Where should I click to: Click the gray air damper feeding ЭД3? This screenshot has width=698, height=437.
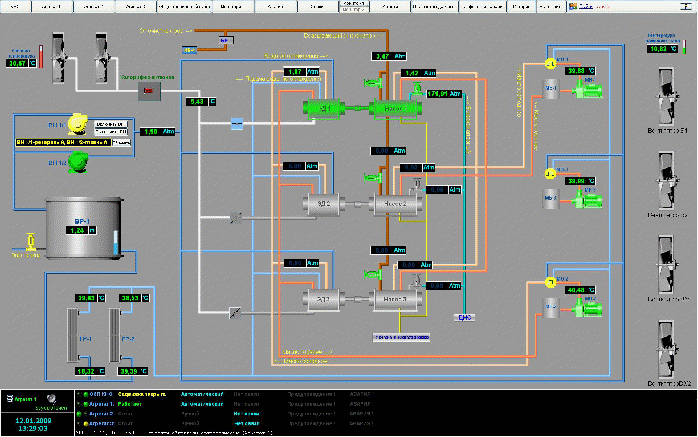coord(235,313)
